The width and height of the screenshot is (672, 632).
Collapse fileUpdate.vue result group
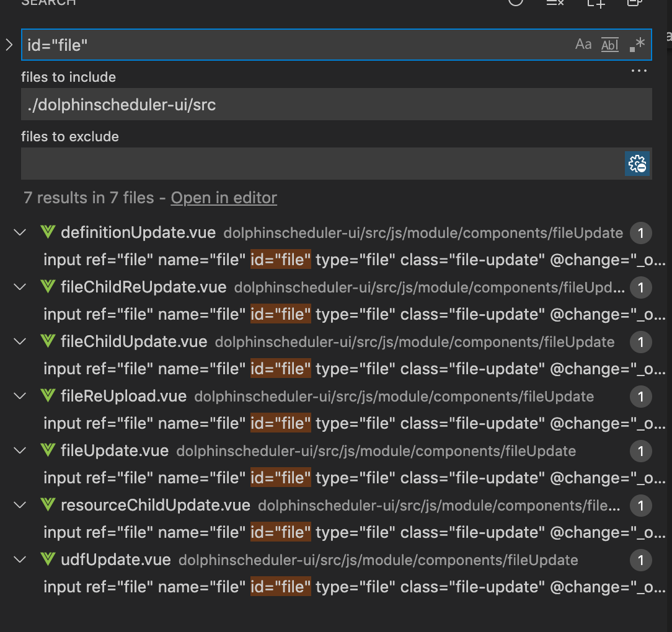pyautogui.click(x=20, y=450)
